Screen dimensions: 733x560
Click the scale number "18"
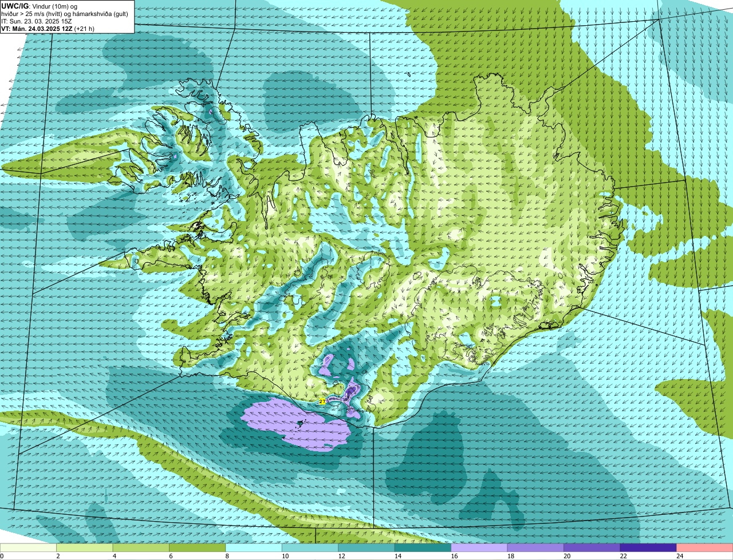pos(510,556)
